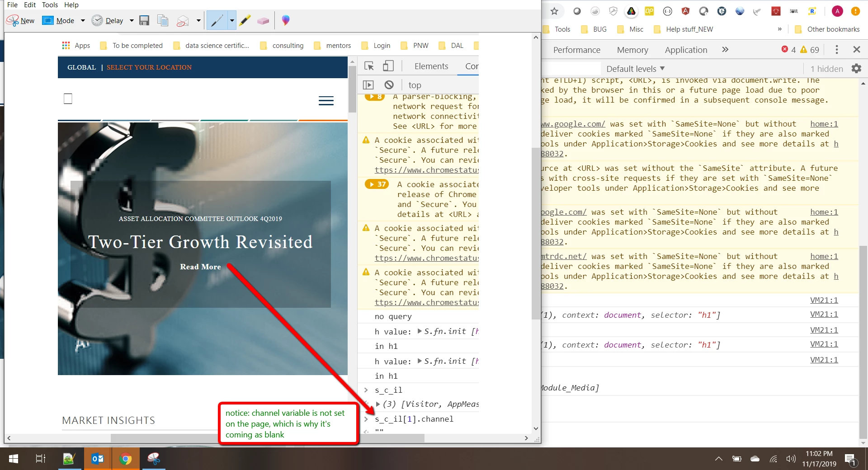Click the yellow OP extension icon in Chrome
Image resolution: width=868 pixels, height=470 pixels.
649,11
